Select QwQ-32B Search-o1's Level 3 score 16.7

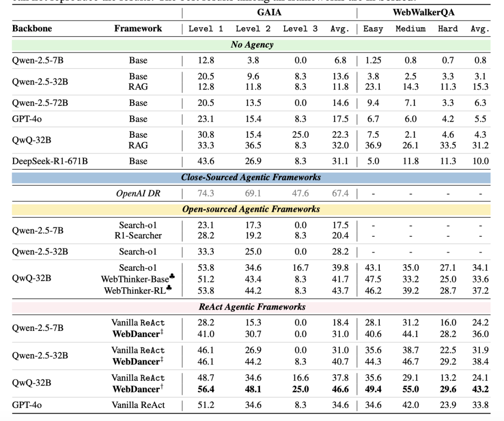[300, 268]
